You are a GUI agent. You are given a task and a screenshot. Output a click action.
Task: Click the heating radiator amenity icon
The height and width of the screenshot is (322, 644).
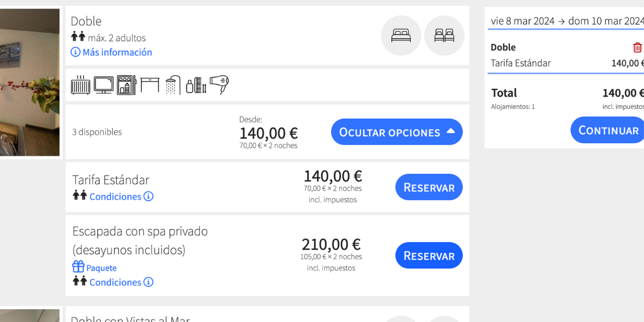pos(80,85)
